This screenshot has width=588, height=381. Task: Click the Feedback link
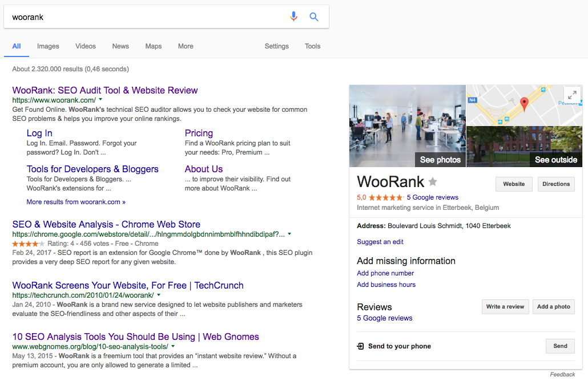point(562,374)
